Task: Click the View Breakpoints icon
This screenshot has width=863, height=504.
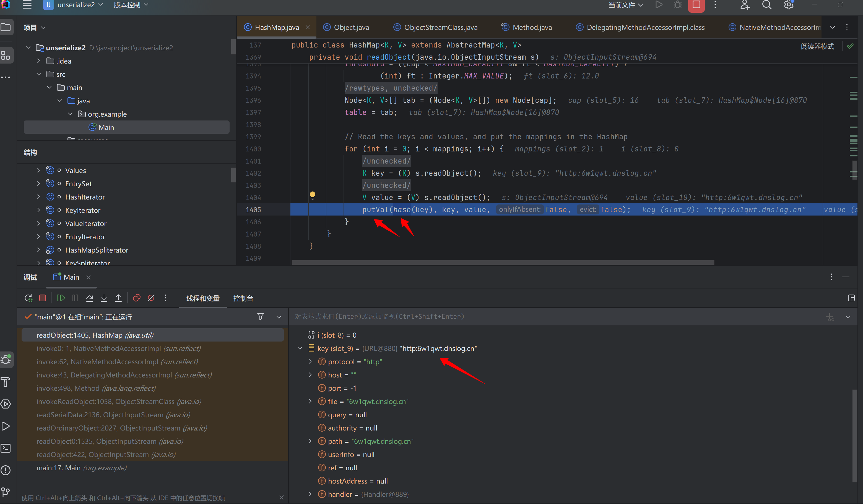Action: coord(137,298)
